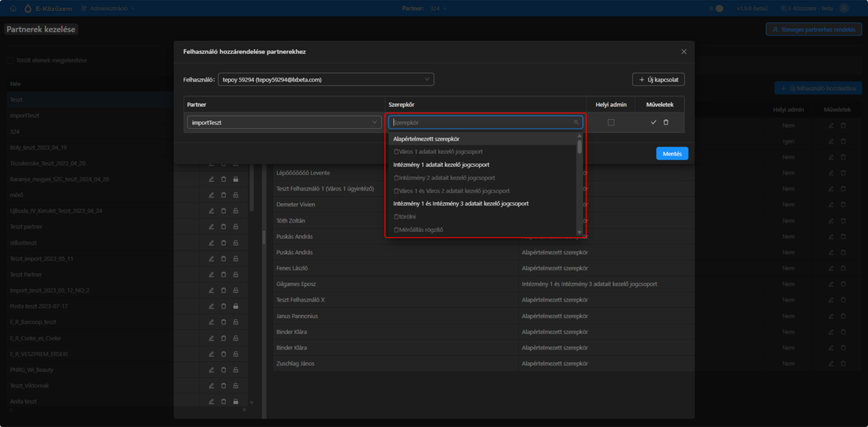Click the Új kapcsolat button
The height and width of the screenshot is (427, 868).
point(658,80)
